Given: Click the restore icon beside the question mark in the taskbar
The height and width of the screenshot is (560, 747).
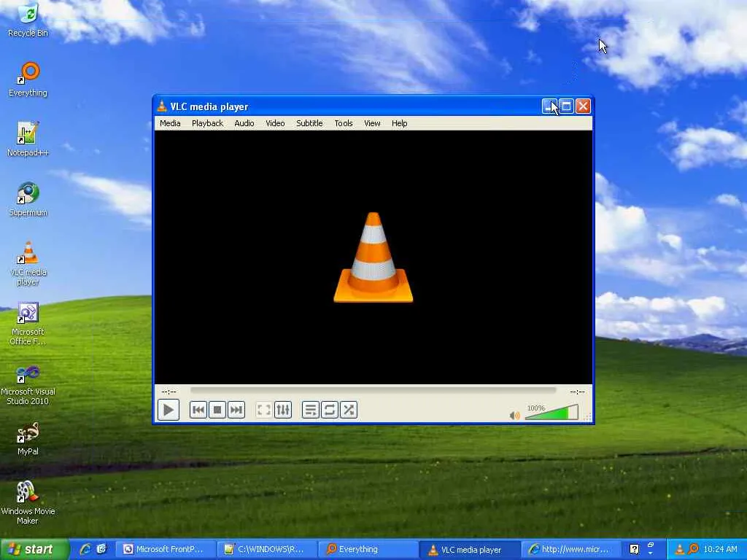Looking at the screenshot, I should pyautogui.click(x=650, y=545).
